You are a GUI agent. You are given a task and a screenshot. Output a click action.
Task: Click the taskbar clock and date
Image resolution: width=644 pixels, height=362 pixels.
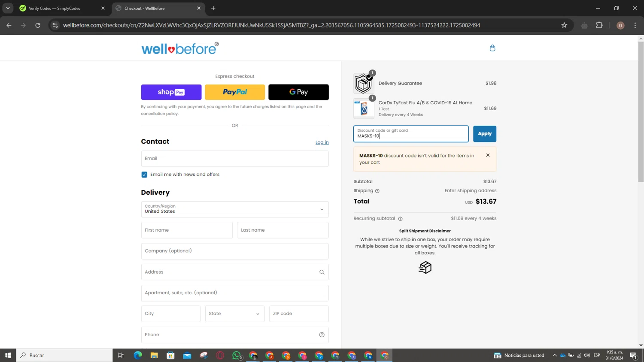point(614,355)
